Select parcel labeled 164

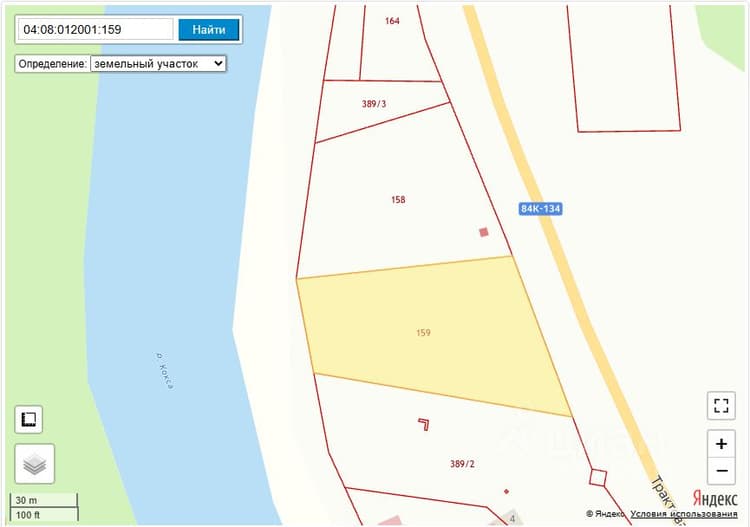[392, 21]
